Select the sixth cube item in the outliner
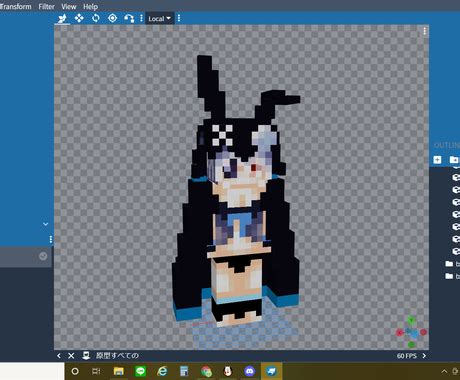 tap(456, 239)
